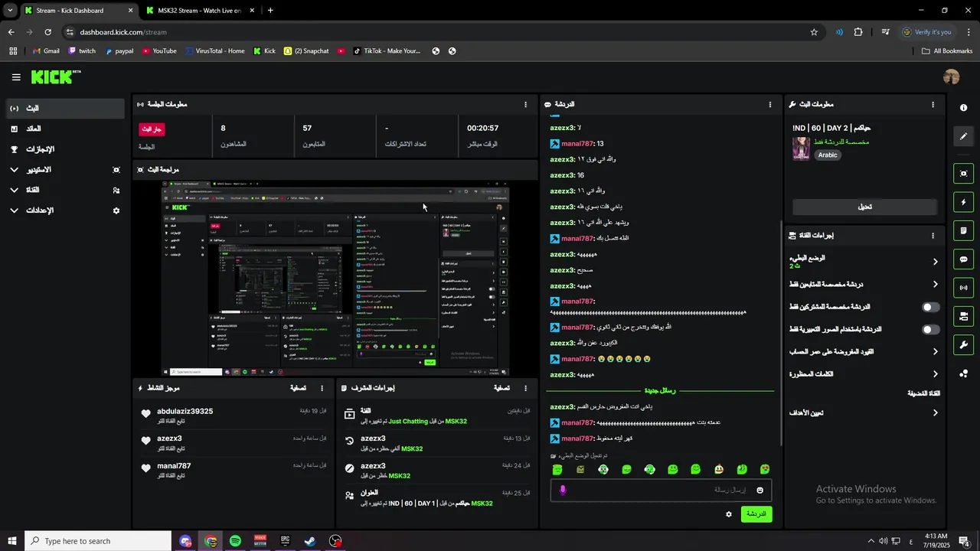
Task: Click the document notes icon in right toolbar
Action: [x=963, y=230]
